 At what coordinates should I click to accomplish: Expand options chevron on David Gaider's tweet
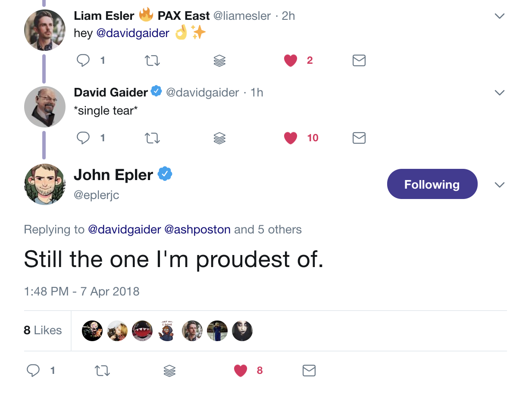[499, 93]
